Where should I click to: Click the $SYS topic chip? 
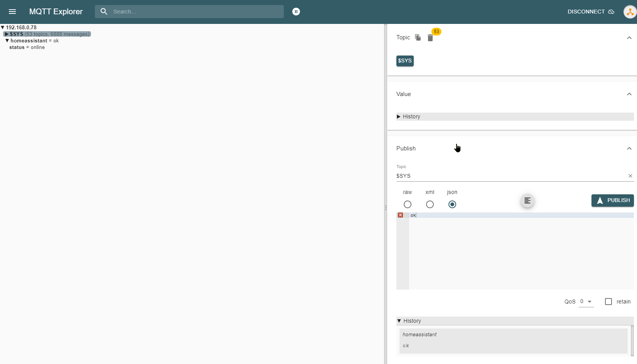[405, 61]
